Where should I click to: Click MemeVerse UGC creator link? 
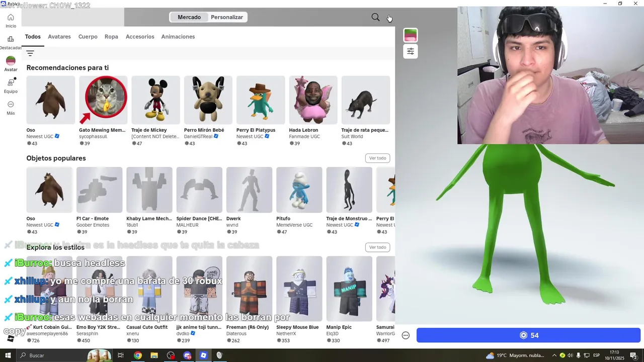pyautogui.click(x=294, y=225)
